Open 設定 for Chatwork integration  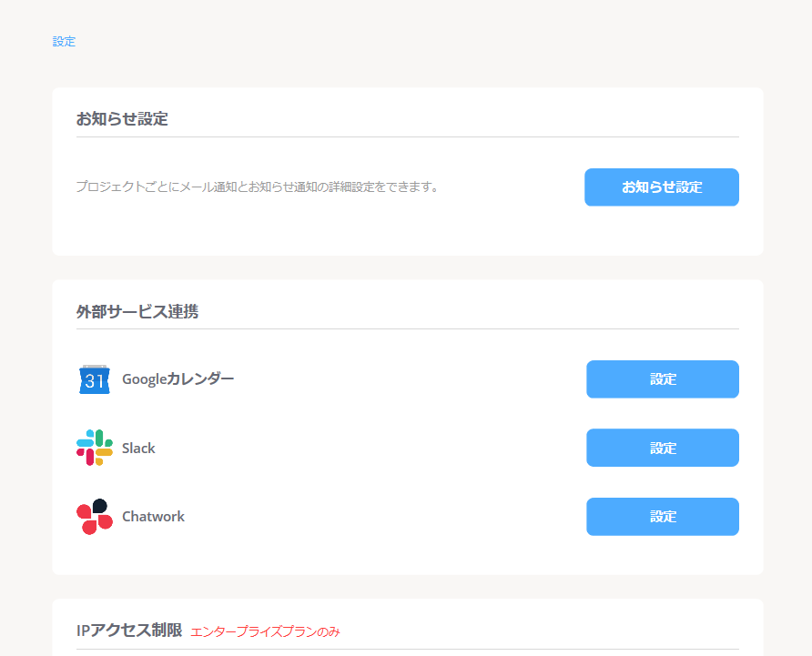pyautogui.click(x=663, y=516)
